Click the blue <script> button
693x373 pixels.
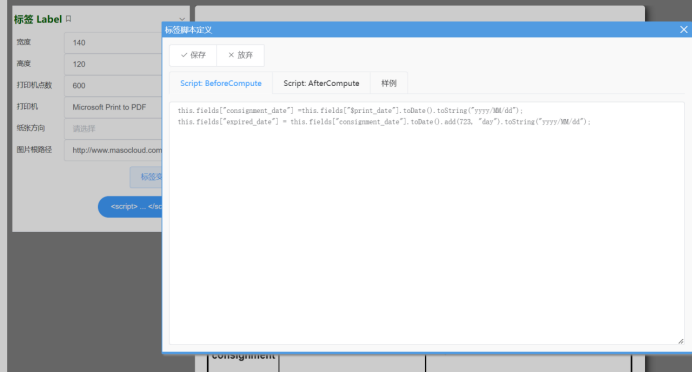130,207
